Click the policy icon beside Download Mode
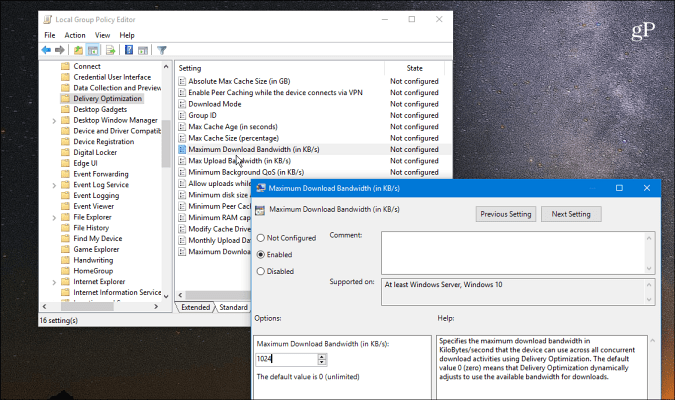Image resolution: width=675 pixels, height=400 pixels. pyautogui.click(x=182, y=104)
